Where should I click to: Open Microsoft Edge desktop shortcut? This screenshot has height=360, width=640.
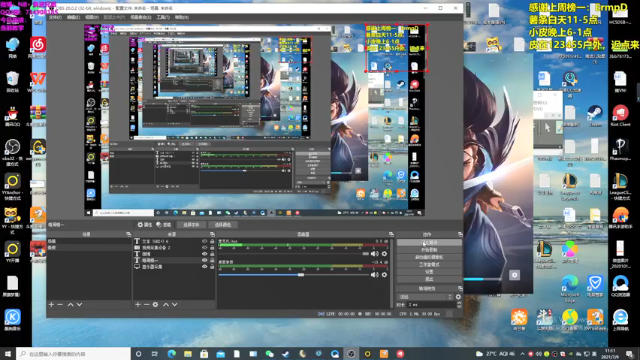tap(570, 288)
